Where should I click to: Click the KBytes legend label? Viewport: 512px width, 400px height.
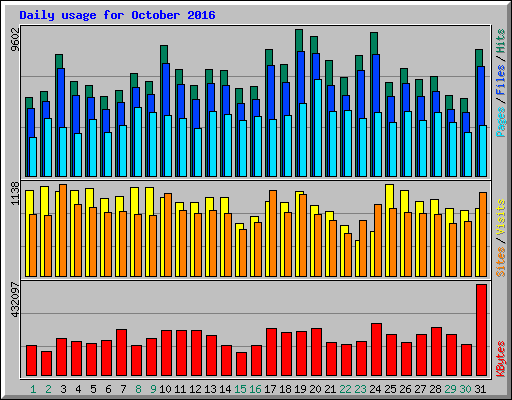(x=500, y=359)
